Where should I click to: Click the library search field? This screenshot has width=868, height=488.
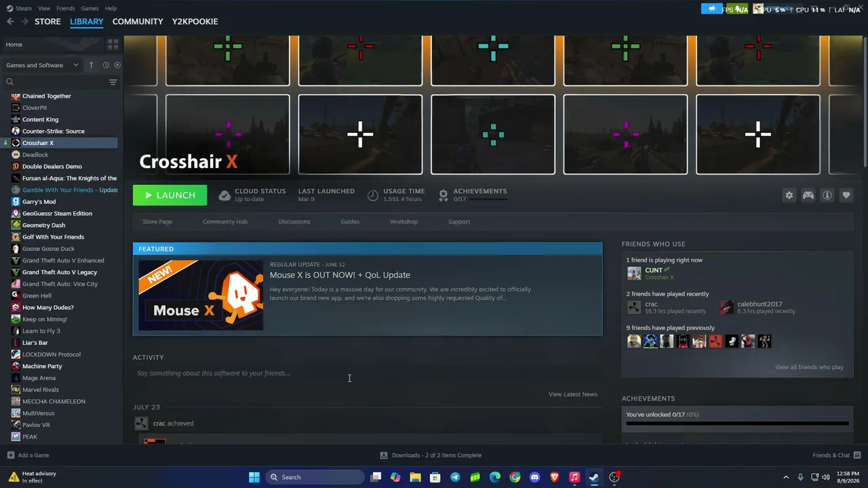pyautogui.click(x=56, y=82)
